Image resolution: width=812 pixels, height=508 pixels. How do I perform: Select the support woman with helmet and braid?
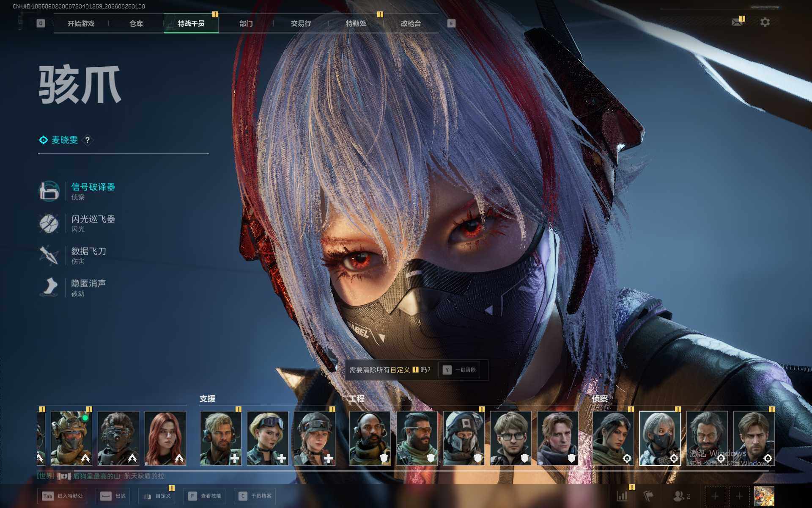pos(315,438)
